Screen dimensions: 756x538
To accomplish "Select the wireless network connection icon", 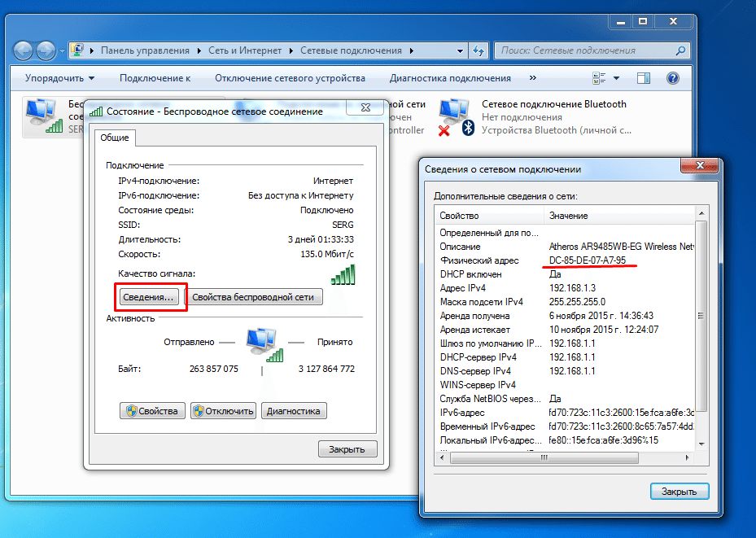I will pos(42,116).
